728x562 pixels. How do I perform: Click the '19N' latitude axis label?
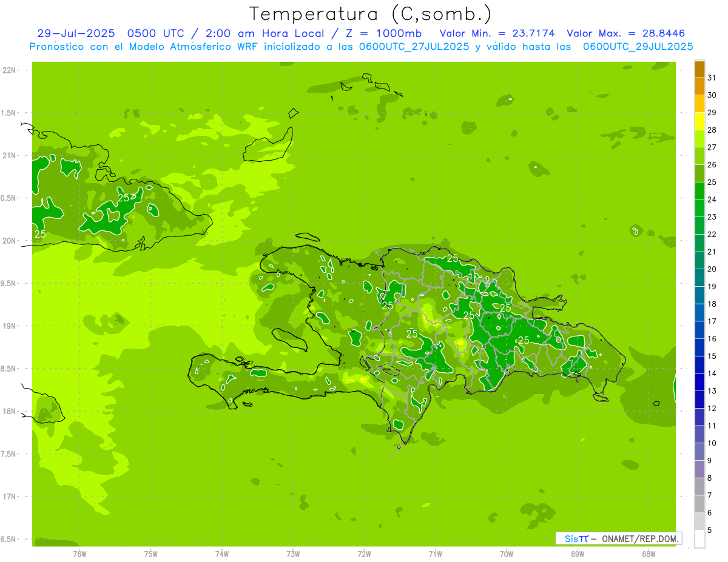click(9, 326)
